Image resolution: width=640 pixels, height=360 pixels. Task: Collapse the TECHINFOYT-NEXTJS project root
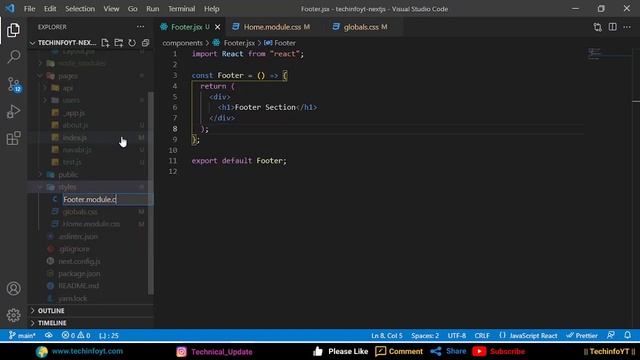67,43
